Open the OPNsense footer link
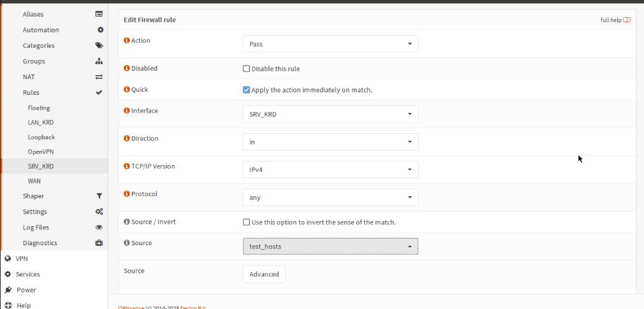This screenshot has height=309, width=644. [x=130, y=308]
